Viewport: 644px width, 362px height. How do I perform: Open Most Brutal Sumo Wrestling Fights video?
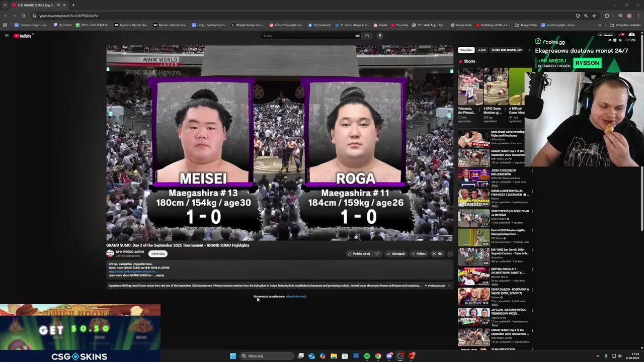click(473, 138)
